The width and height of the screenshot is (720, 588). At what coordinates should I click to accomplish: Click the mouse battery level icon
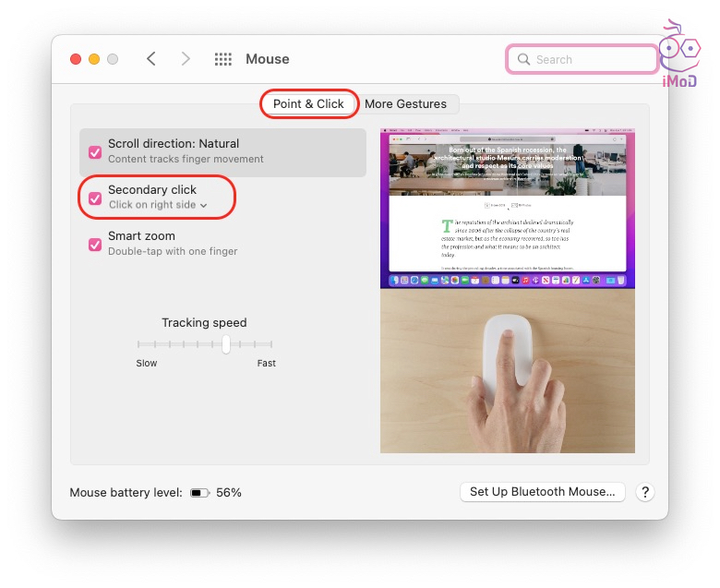pos(199,493)
